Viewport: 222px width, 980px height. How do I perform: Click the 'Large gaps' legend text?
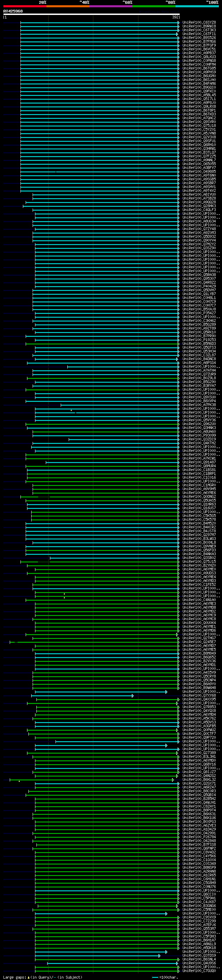click(x=15, y=977)
